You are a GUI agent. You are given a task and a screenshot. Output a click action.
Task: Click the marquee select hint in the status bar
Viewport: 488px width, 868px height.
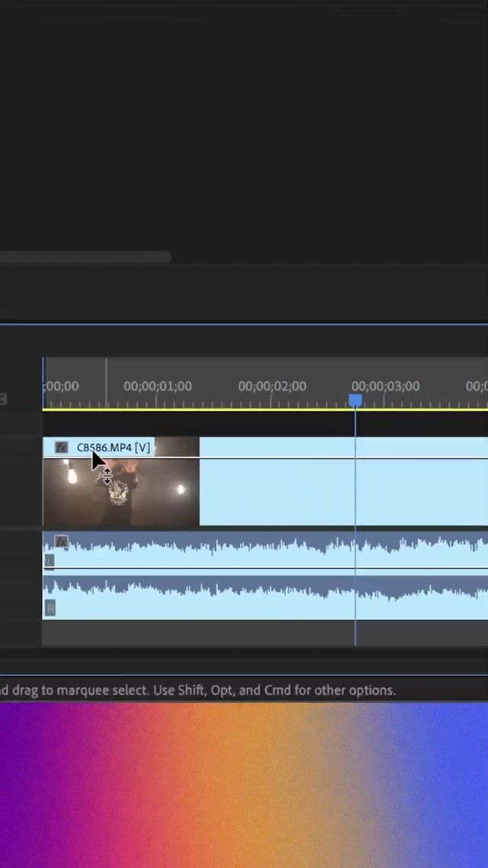(198, 690)
